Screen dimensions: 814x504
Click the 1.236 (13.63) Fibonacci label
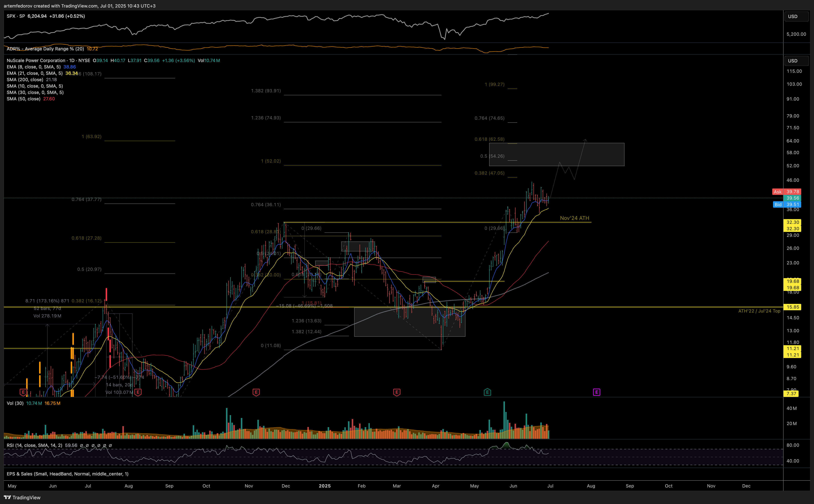pyautogui.click(x=306, y=321)
